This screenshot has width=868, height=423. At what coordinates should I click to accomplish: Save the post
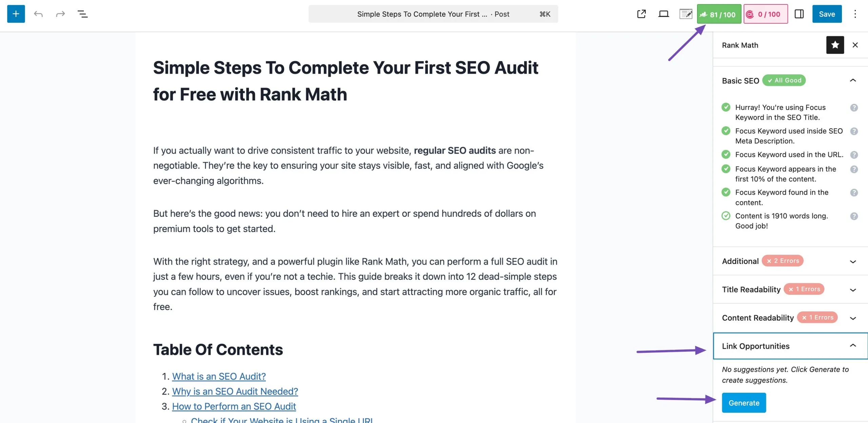pos(827,14)
